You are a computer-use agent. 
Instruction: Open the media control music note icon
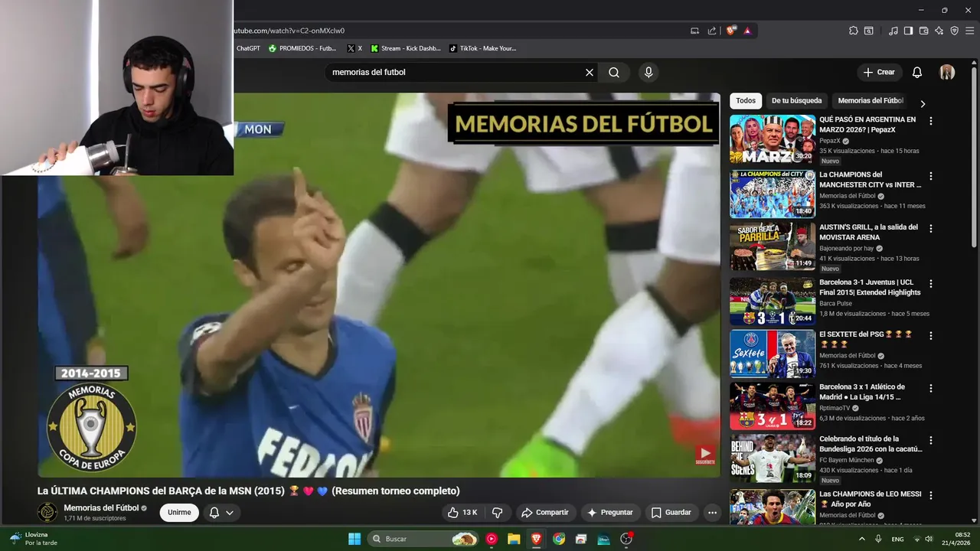(x=893, y=31)
